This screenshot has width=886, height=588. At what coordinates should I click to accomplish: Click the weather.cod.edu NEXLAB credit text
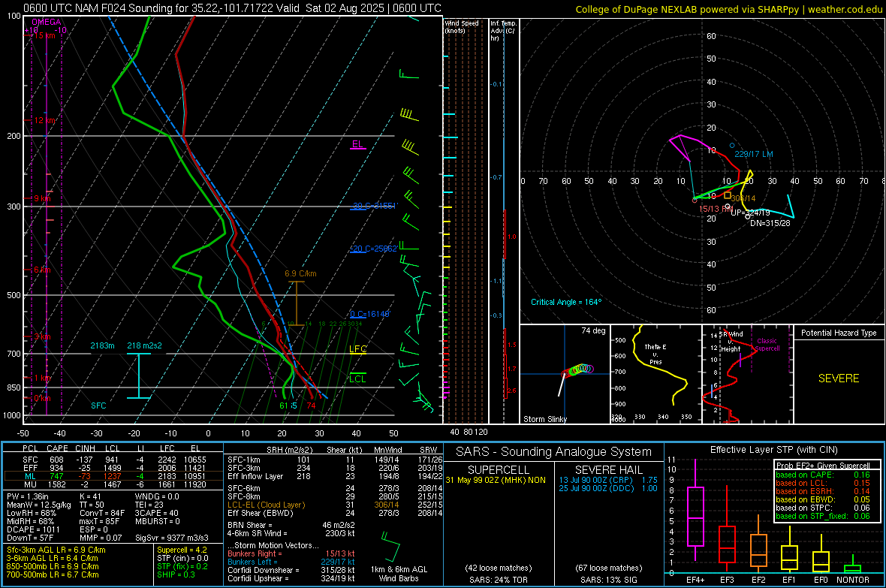click(729, 9)
